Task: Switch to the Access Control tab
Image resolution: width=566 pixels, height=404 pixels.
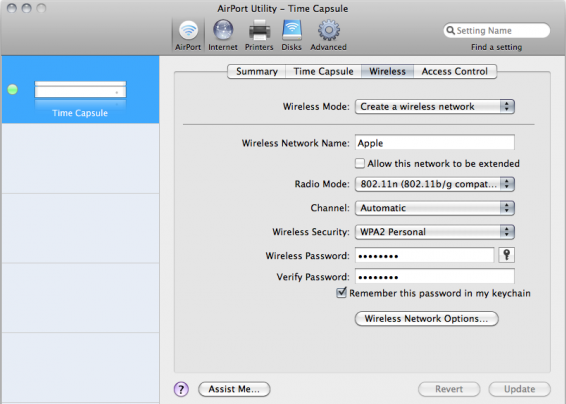Action: pos(454,71)
